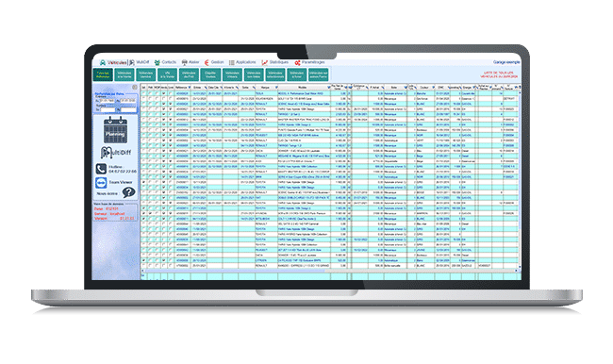Click the table's horizontal scrollbar
613x364 pixels.
point(329,271)
